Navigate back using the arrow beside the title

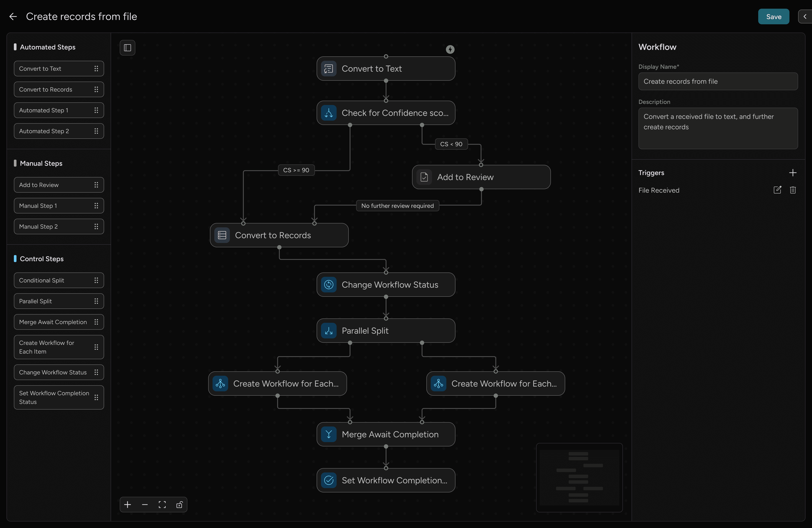13,16
